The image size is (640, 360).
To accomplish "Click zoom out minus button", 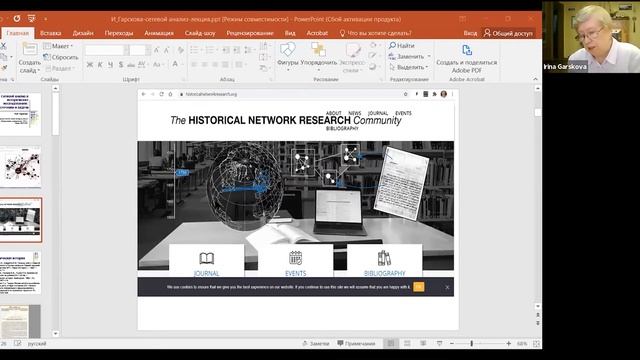I will pos(452,344).
